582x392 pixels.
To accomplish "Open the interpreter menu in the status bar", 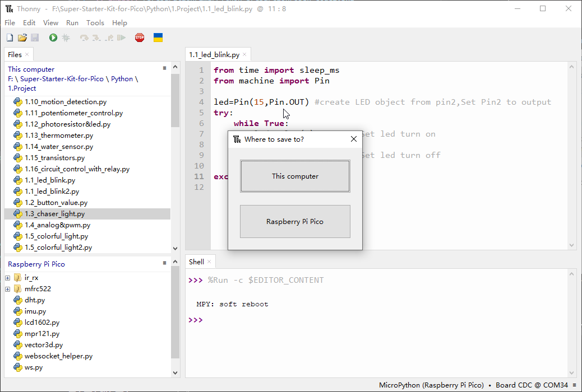I will [575, 385].
